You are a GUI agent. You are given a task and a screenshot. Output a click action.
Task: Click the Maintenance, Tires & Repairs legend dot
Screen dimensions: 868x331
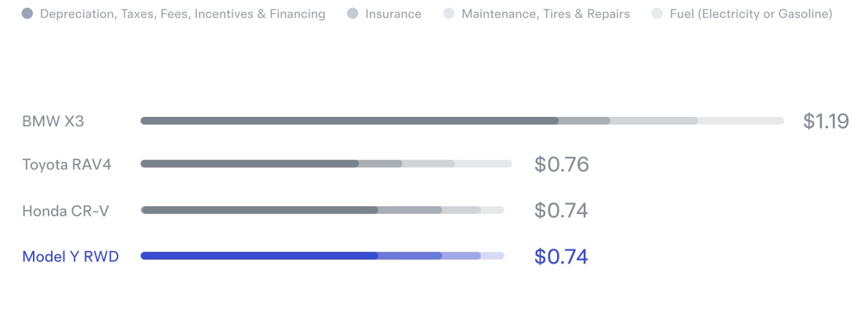pyautogui.click(x=449, y=14)
